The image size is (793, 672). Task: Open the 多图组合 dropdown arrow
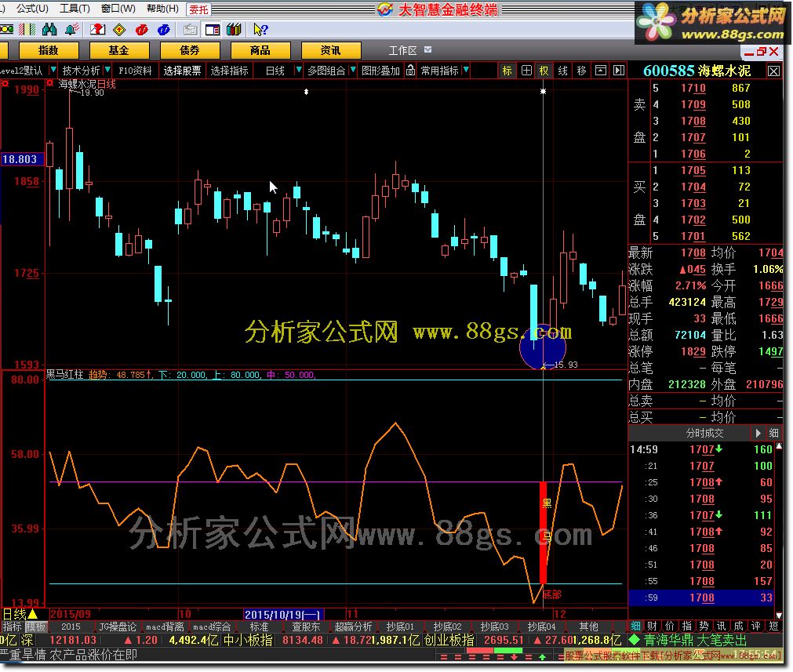(x=352, y=70)
